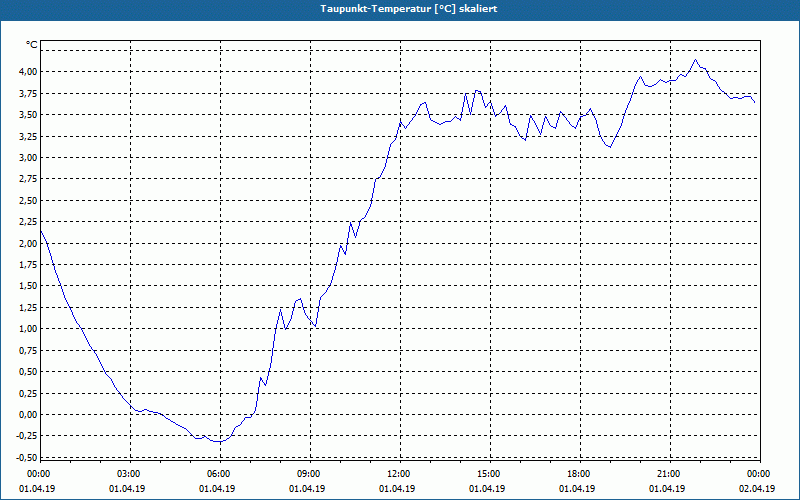Image resolution: width=800 pixels, height=500 pixels.
Task: Pick the 15:00 time label
Action: 489,474
